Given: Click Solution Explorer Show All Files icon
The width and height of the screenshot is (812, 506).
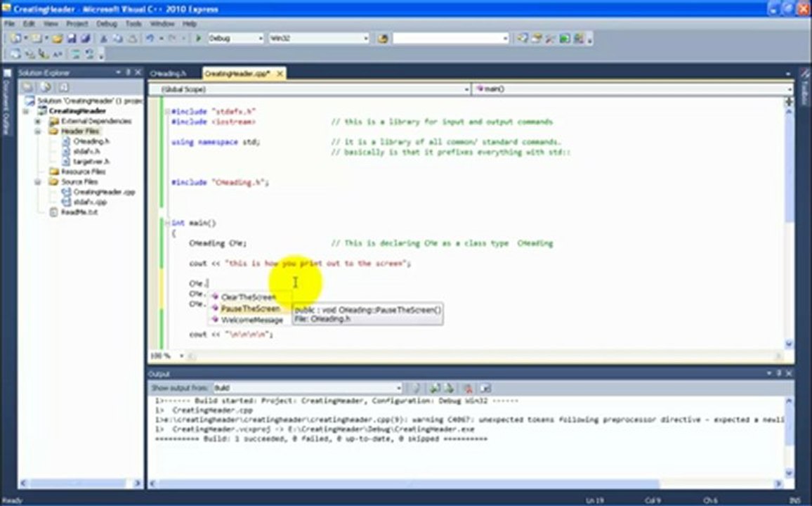Looking at the screenshot, I should (46, 87).
